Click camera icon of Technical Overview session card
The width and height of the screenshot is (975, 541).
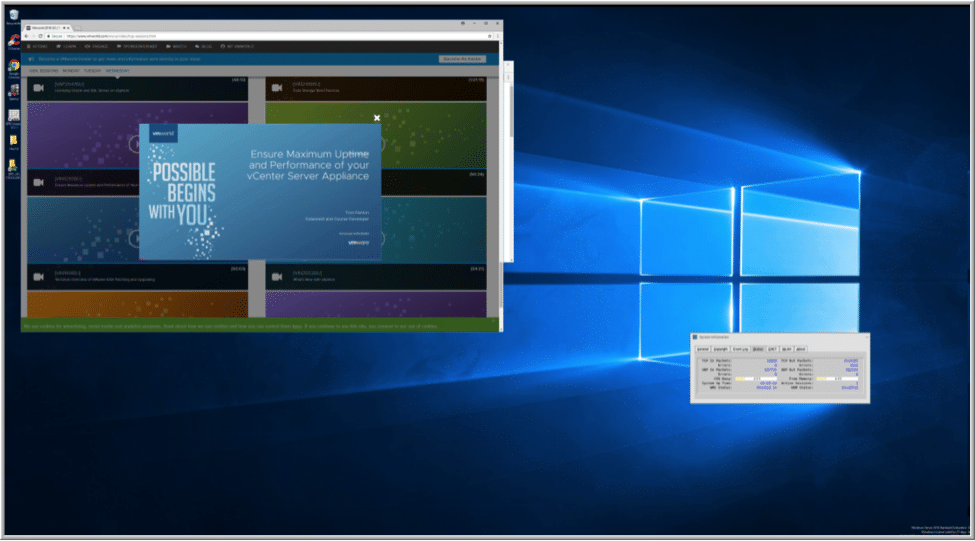39,277
